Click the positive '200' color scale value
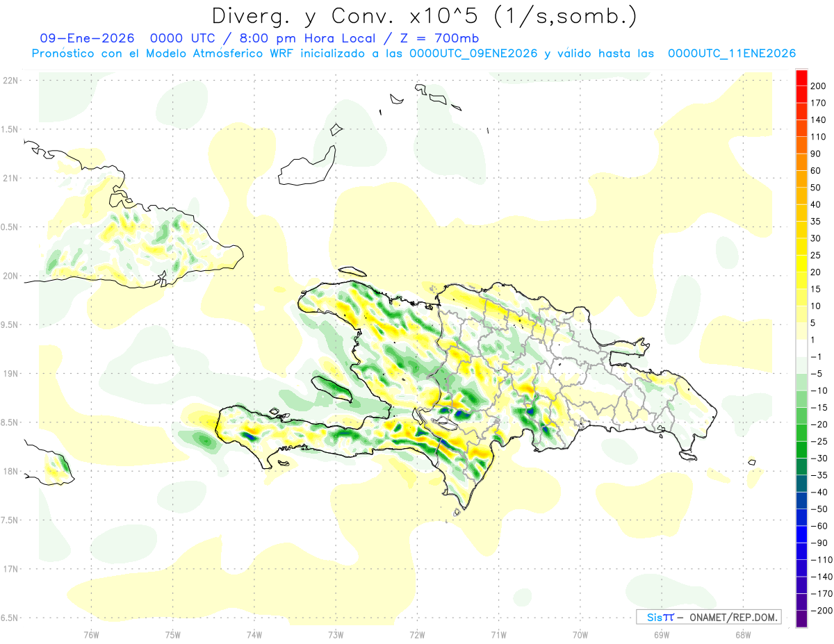This screenshot has height=644, width=834. tap(817, 85)
